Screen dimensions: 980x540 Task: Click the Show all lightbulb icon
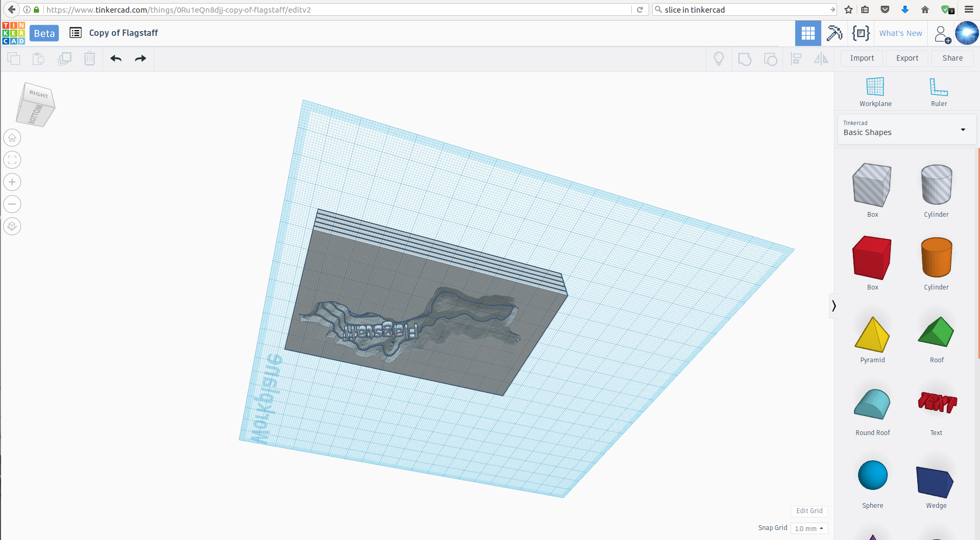pyautogui.click(x=719, y=59)
